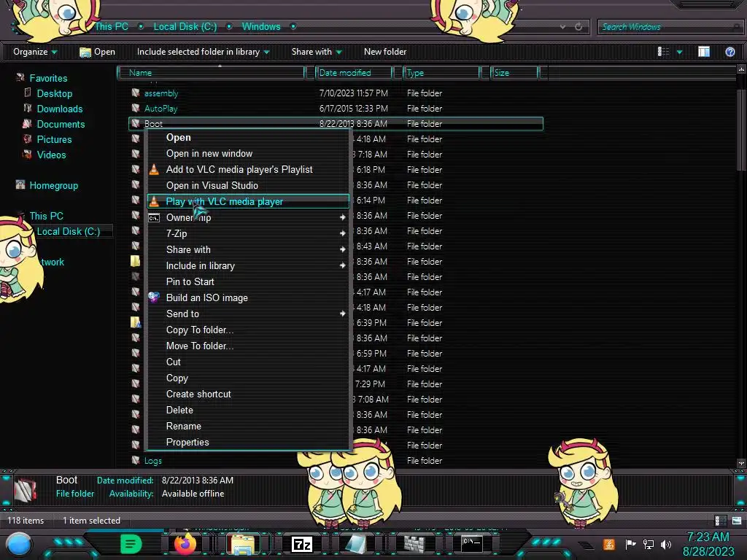Open File Explorer taskbar icon
The height and width of the screenshot is (560, 747).
pyautogui.click(x=243, y=544)
